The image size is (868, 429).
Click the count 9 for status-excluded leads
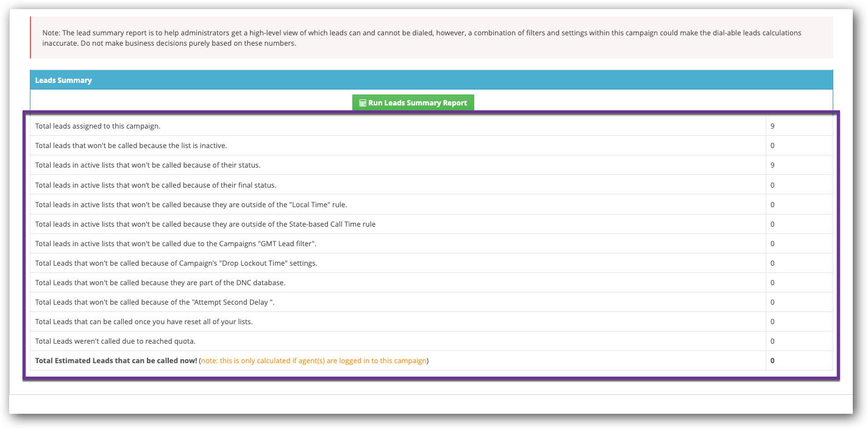coord(772,165)
